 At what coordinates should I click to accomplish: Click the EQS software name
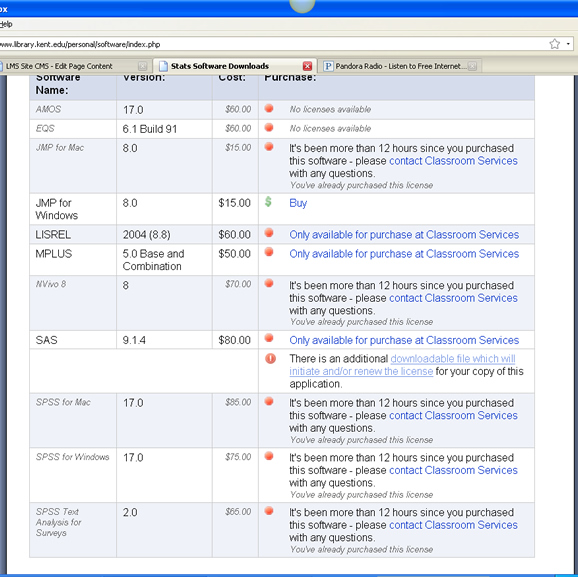45,129
